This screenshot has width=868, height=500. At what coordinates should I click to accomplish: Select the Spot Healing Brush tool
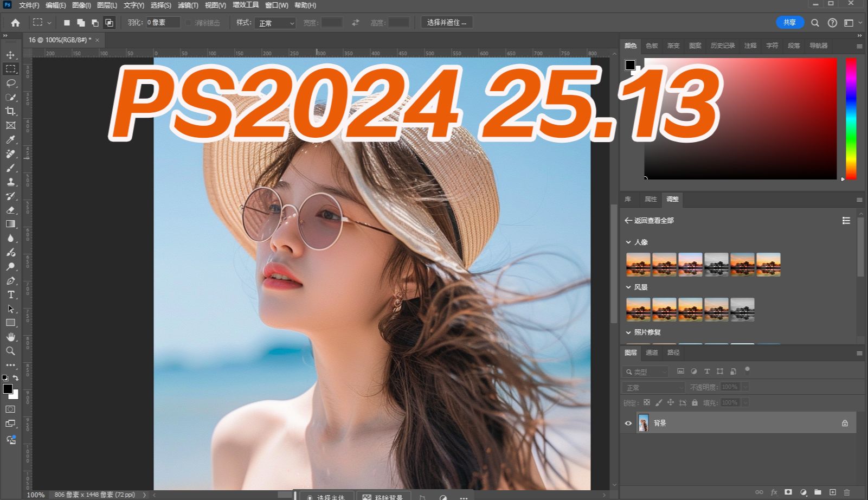pos(10,153)
